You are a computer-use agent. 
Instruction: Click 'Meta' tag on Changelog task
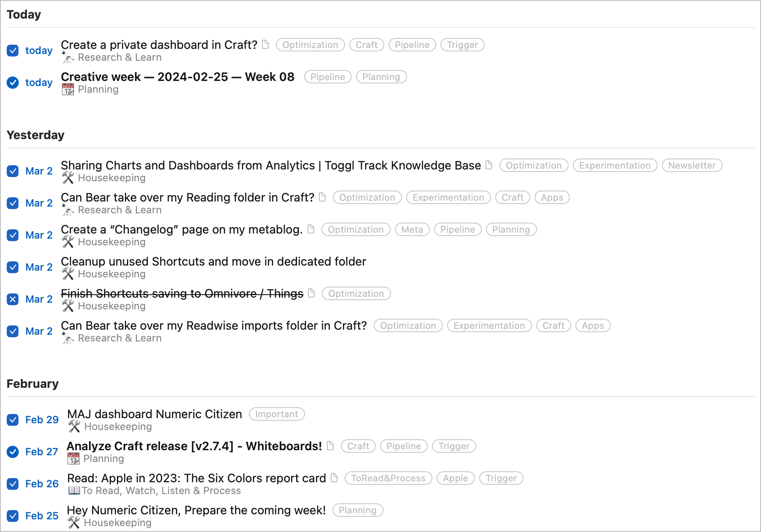(412, 229)
